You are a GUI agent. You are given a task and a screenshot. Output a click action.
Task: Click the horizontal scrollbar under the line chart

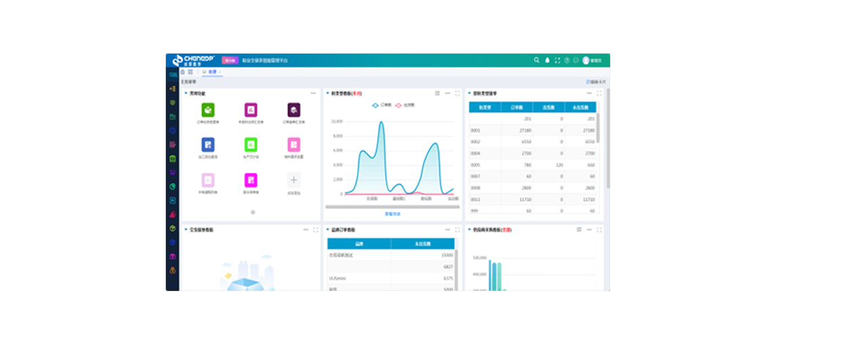tap(392, 207)
